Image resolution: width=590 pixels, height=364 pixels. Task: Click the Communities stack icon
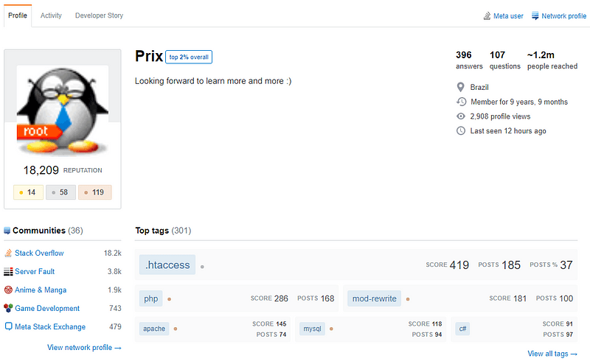[x=7, y=231]
